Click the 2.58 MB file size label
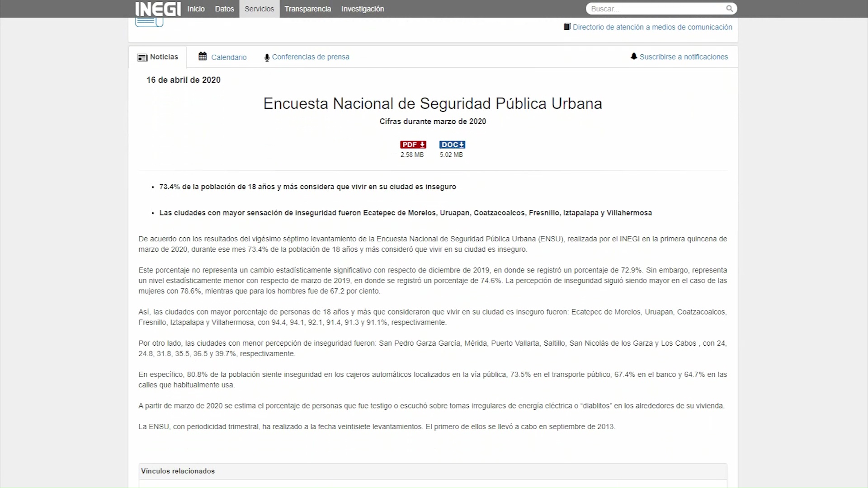Viewport: 868px width, 488px height. click(x=412, y=155)
